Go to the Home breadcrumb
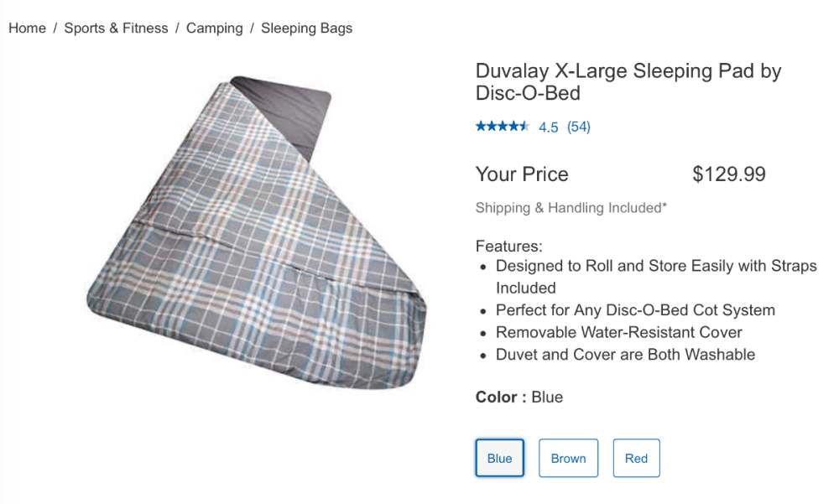Screen dimensions: 839x504 (x=27, y=28)
